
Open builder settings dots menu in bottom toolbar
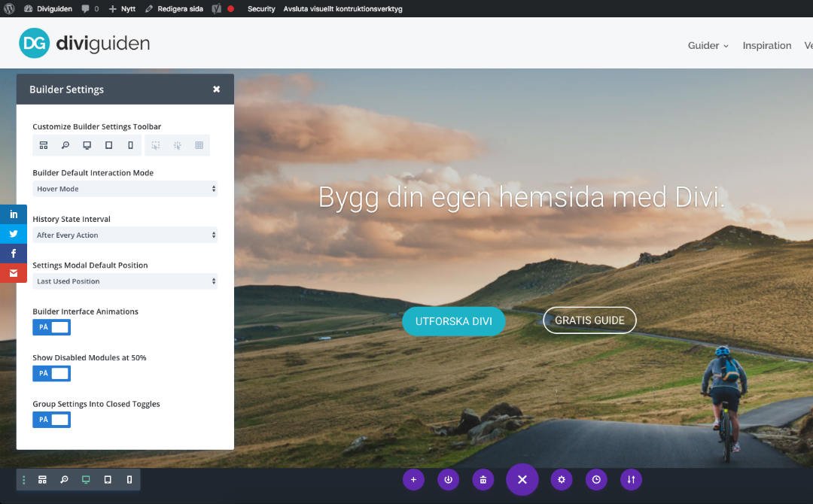tap(23, 480)
